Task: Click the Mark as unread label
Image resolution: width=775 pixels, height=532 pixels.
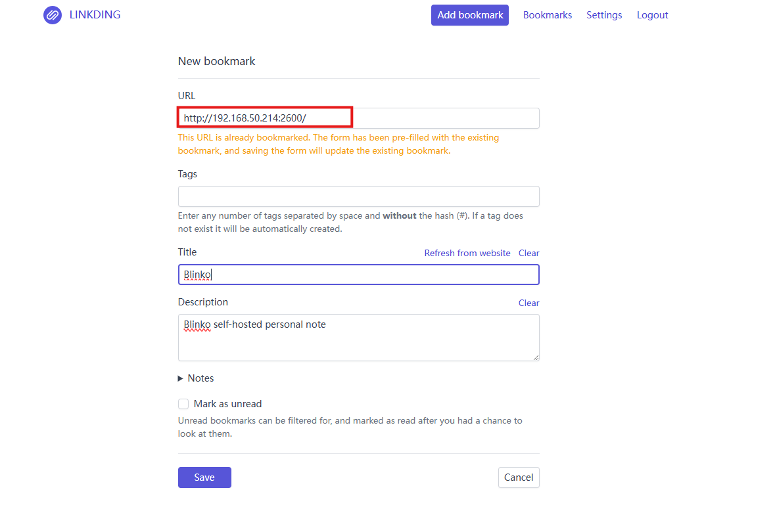Action: coord(227,404)
